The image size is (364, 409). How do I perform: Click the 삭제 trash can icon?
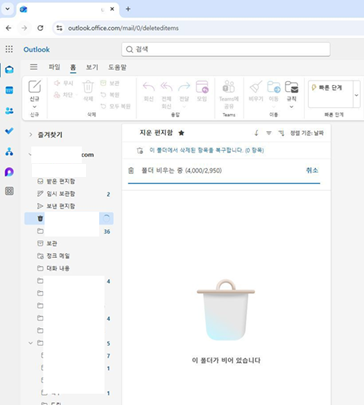pyautogui.click(x=88, y=87)
